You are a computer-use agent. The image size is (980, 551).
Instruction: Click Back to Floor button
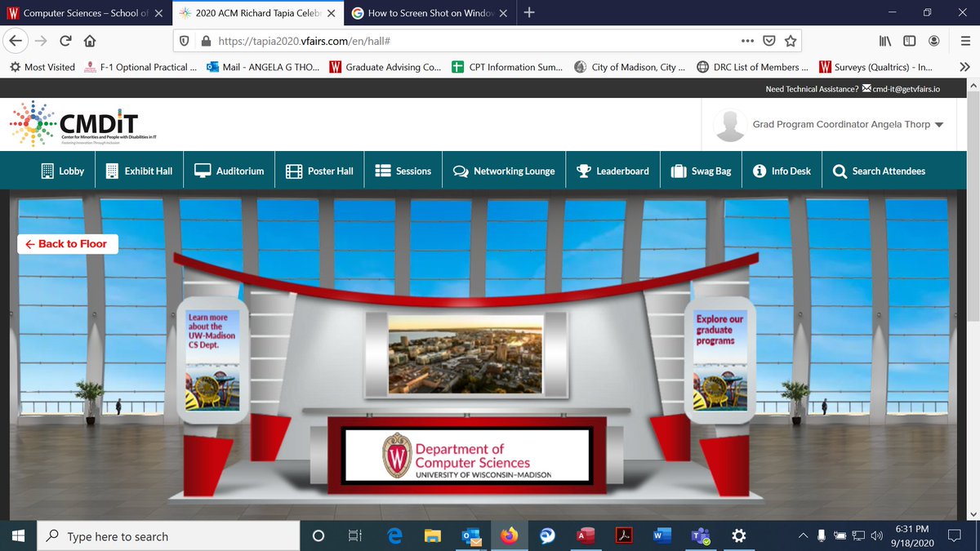68,243
